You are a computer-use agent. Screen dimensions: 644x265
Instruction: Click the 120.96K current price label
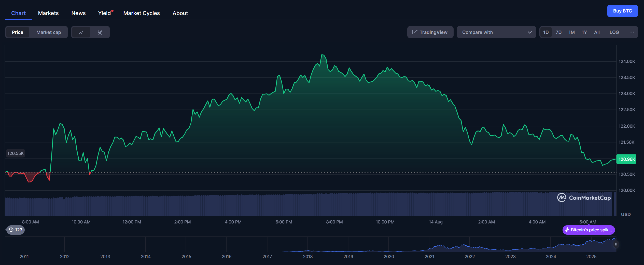coord(626,159)
